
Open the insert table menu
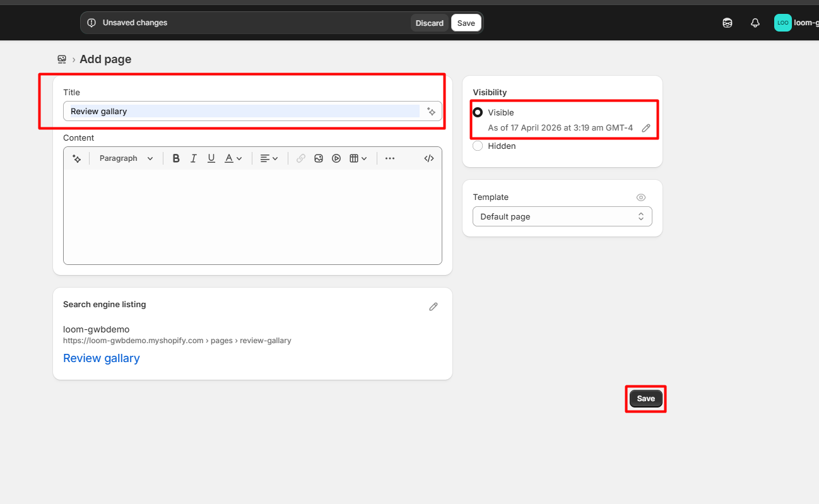pyautogui.click(x=358, y=158)
